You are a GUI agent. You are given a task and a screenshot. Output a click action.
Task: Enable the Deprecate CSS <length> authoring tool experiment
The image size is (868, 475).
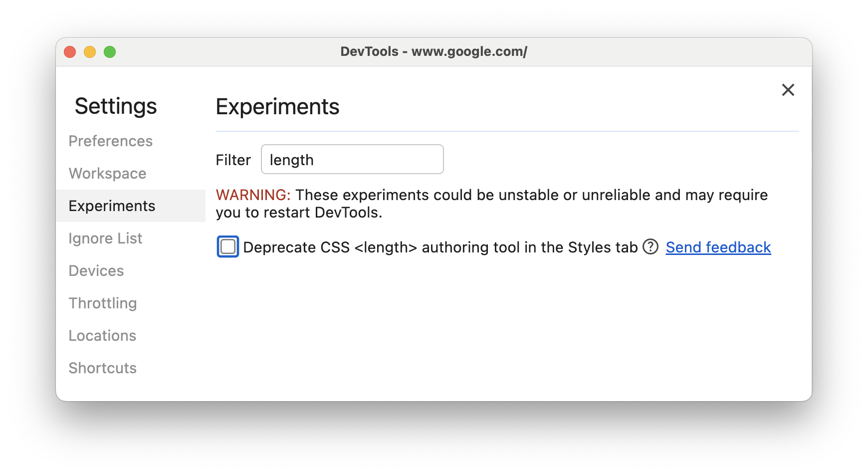point(227,246)
